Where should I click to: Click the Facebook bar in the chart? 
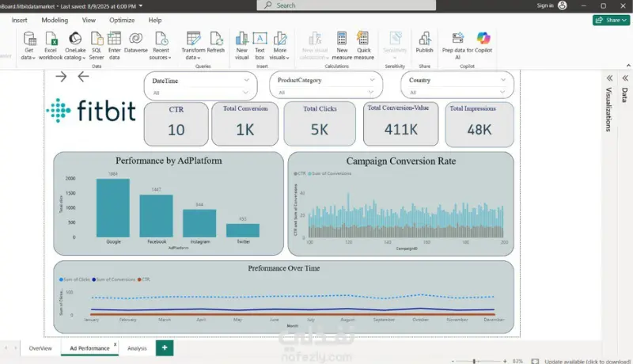tap(156, 216)
